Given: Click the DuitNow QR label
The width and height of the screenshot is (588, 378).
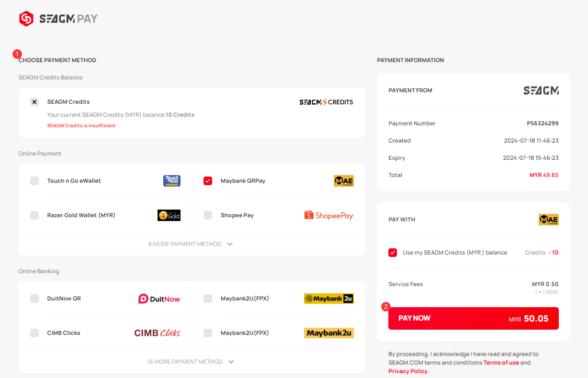Looking at the screenshot, I should click(64, 299).
